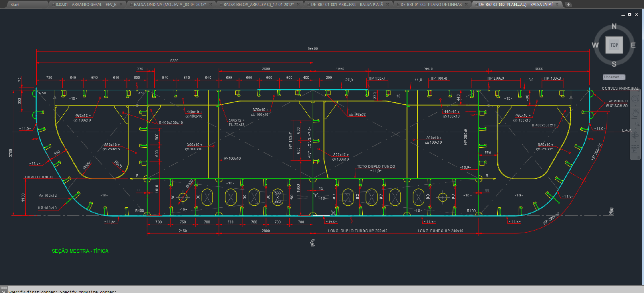Rotate view to North on ViewCube compass
644x293 pixels.
coord(614,27)
